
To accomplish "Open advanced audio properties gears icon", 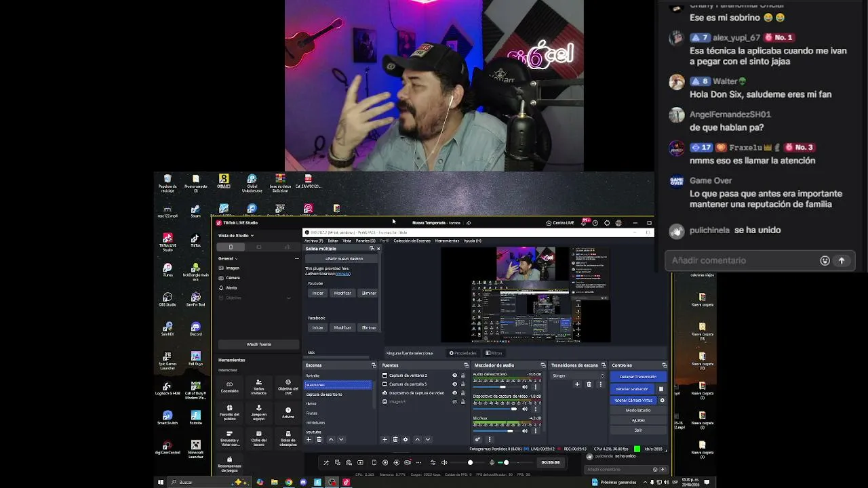I will [477, 439].
